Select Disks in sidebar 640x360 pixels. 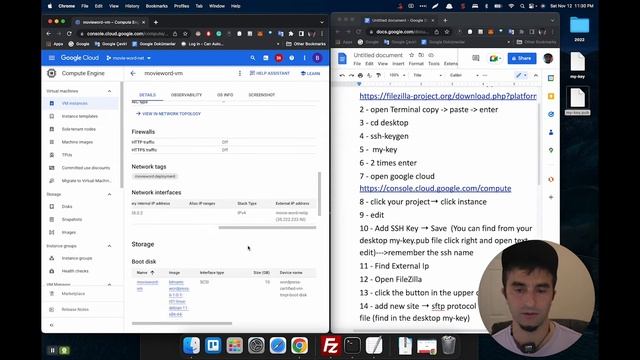click(67, 207)
